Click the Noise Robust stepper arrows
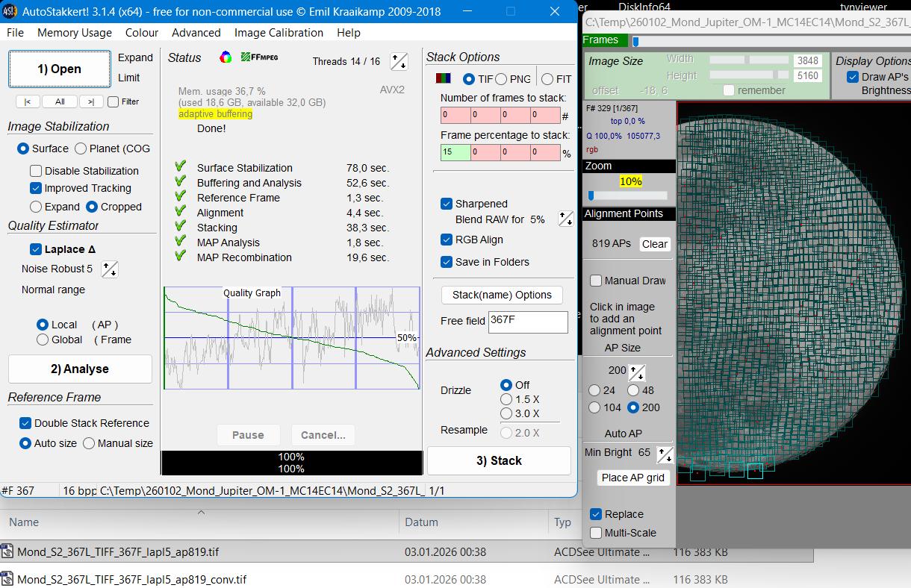The width and height of the screenshot is (911, 588). click(x=109, y=269)
